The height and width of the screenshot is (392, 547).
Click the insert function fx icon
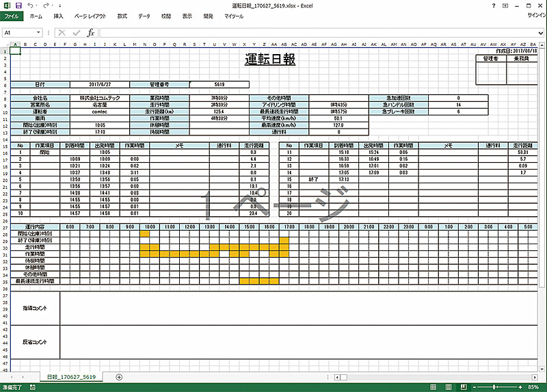point(91,33)
